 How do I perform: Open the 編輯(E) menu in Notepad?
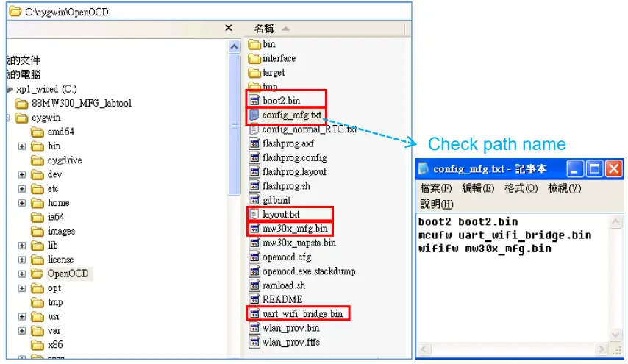click(x=478, y=188)
